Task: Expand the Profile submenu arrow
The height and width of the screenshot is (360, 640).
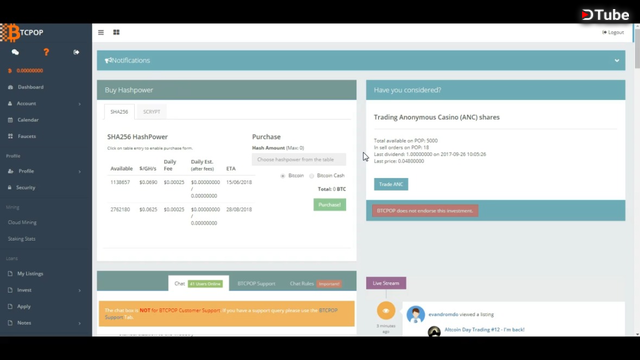Action: (x=80, y=171)
